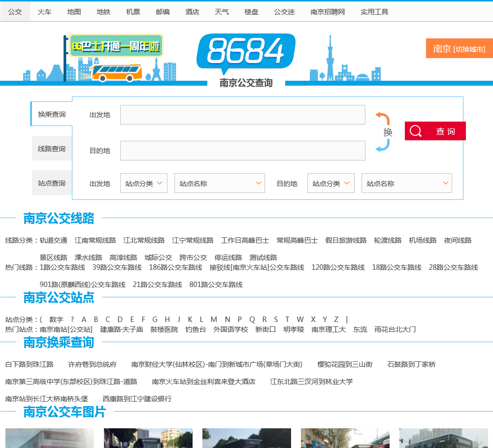
Task: Switch to the 线路查询 tab
Action: [x=52, y=149]
